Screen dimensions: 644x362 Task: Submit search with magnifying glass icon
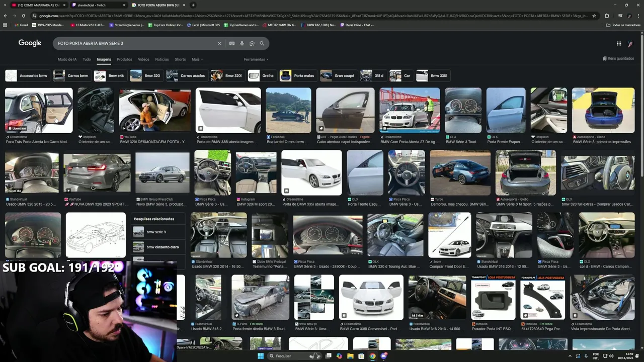(x=262, y=44)
